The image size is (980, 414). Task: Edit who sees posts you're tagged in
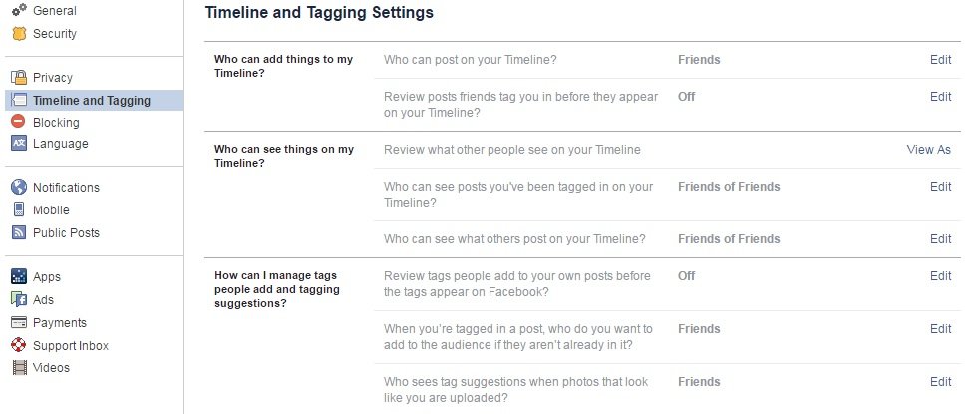tap(940, 187)
